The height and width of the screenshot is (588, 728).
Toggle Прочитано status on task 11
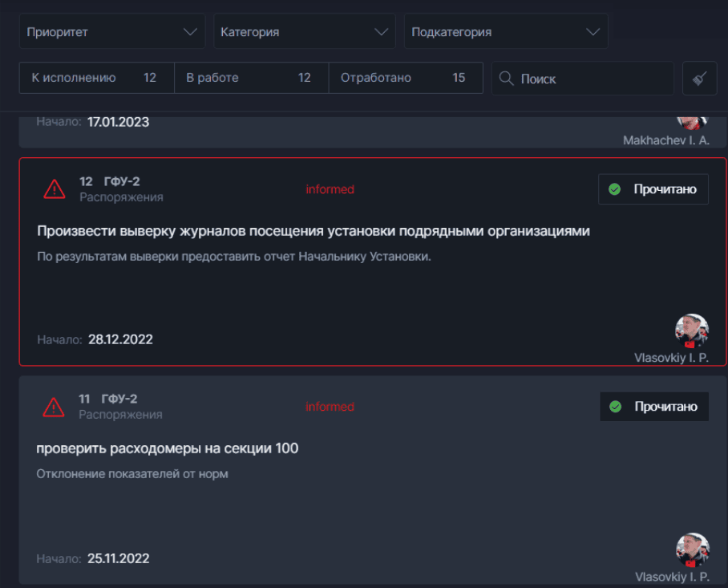pyautogui.click(x=654, y=407)
